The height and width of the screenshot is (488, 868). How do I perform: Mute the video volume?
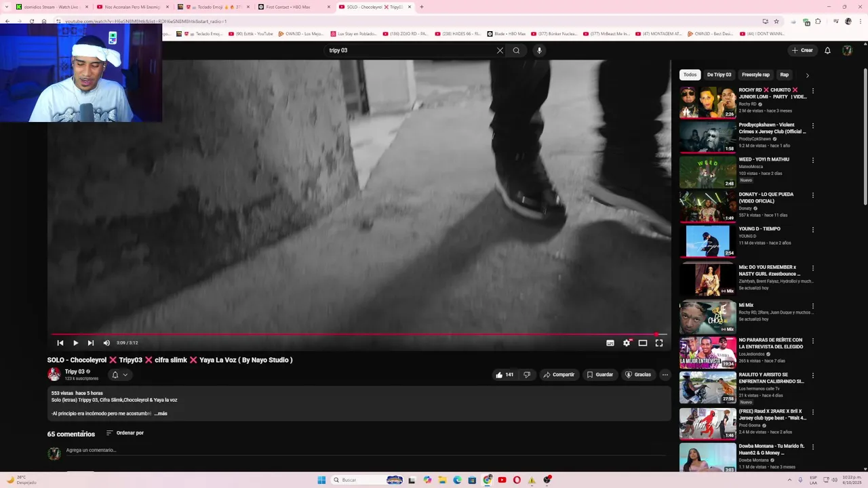(106, 343)
